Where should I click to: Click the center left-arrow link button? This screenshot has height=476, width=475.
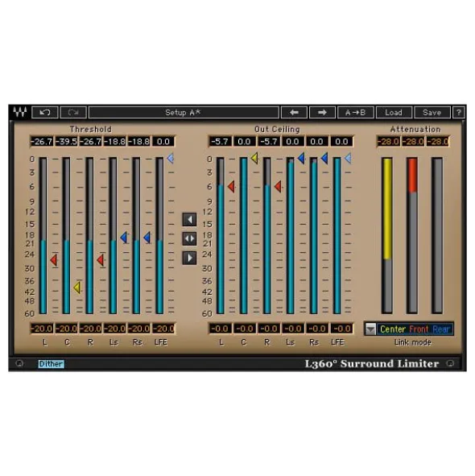click(189, 220)
